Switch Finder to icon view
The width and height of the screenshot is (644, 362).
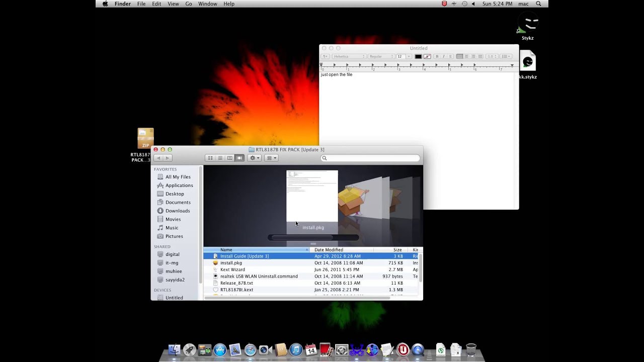pos(210,158)
